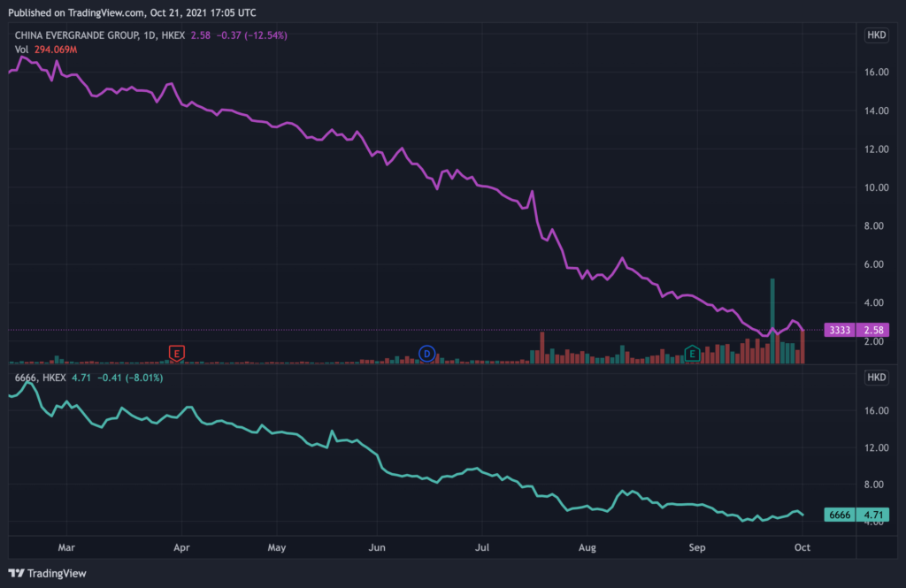Click the Apr label on the time axis

point(181,547)
